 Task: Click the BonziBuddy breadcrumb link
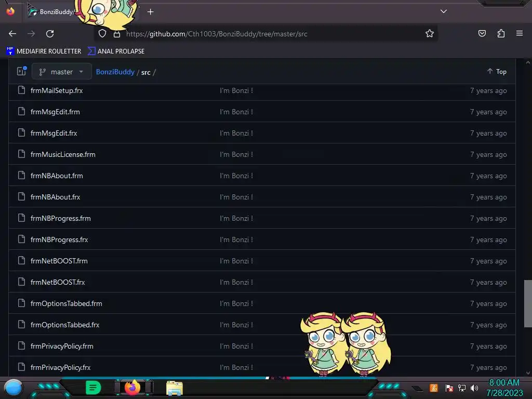point(115,72)
